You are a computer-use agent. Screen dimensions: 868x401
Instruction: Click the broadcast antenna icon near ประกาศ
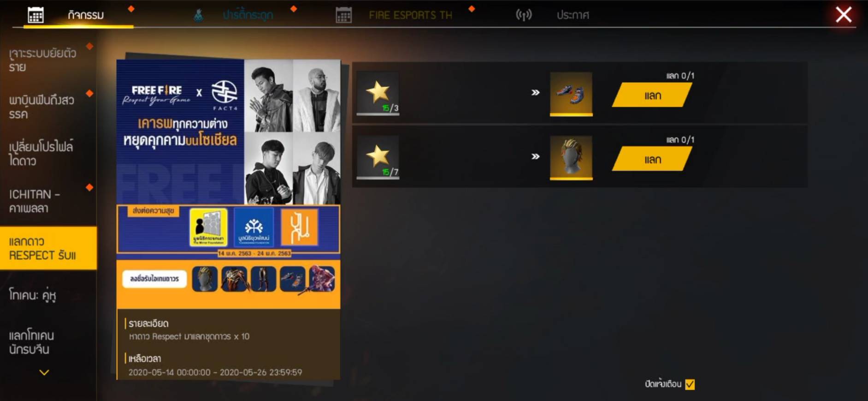click(524, 15)
